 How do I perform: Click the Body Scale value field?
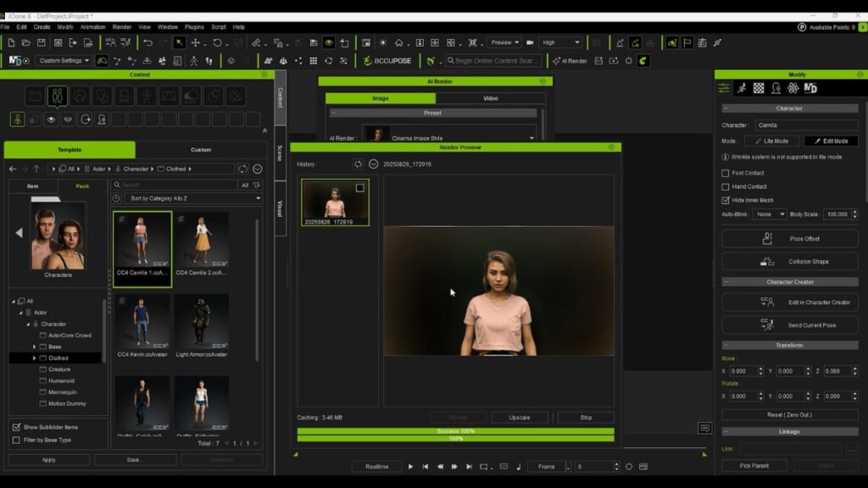tap(837, 214)
